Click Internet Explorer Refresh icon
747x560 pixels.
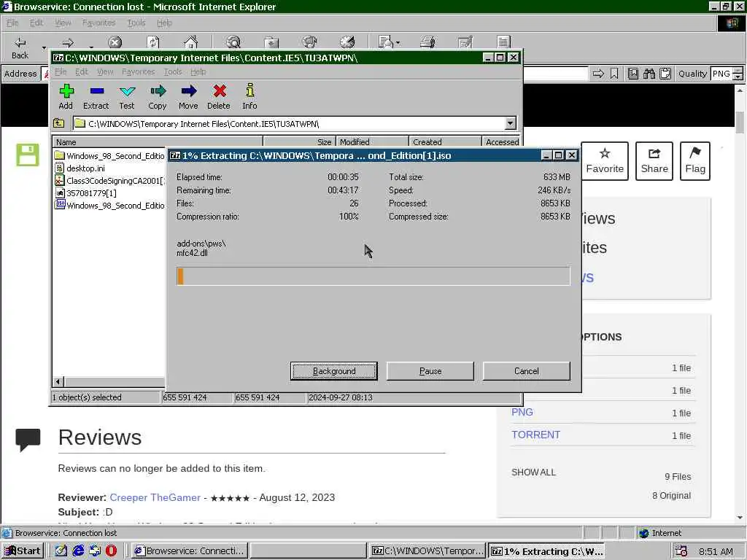click(x=153, y=43)
